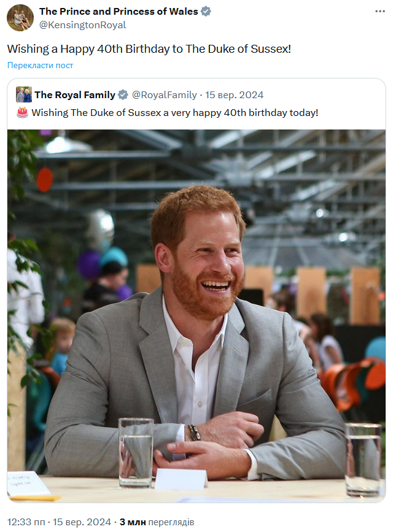Image resolution: width=396 pixels, height=532 pixels.
Task: Click the 'Перекласти пост' translate link
Action: pyautogui.click(x=41, y=65)
